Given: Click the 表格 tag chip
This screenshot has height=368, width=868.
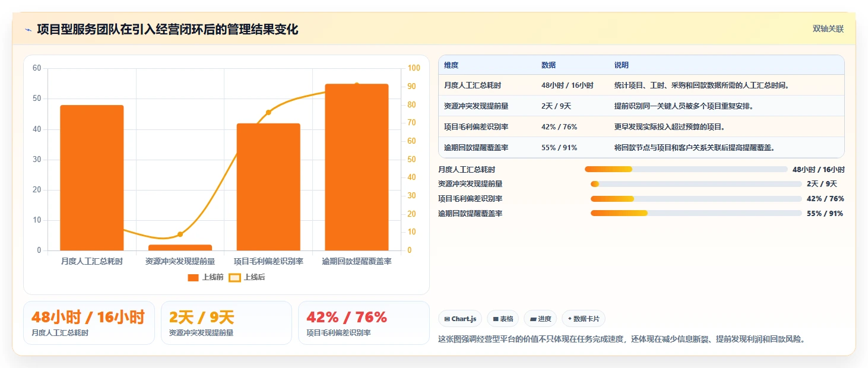Looking at the screenshot, I should point(503,319).
